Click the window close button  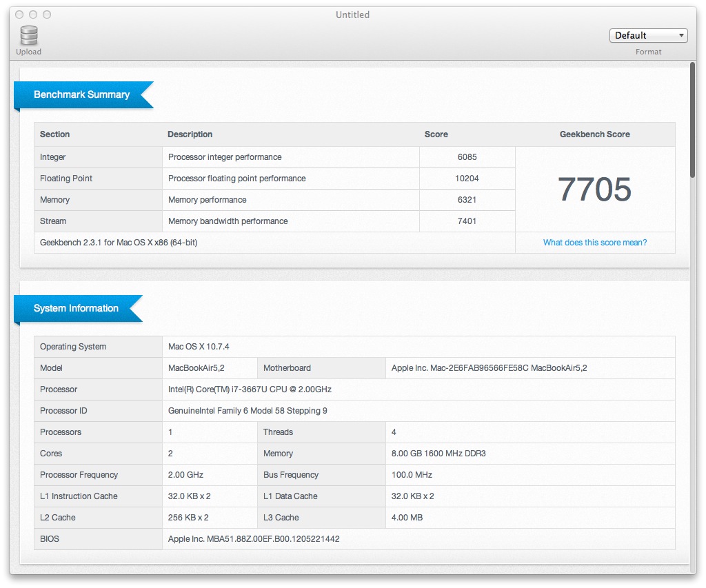click(x=19, y=14)
